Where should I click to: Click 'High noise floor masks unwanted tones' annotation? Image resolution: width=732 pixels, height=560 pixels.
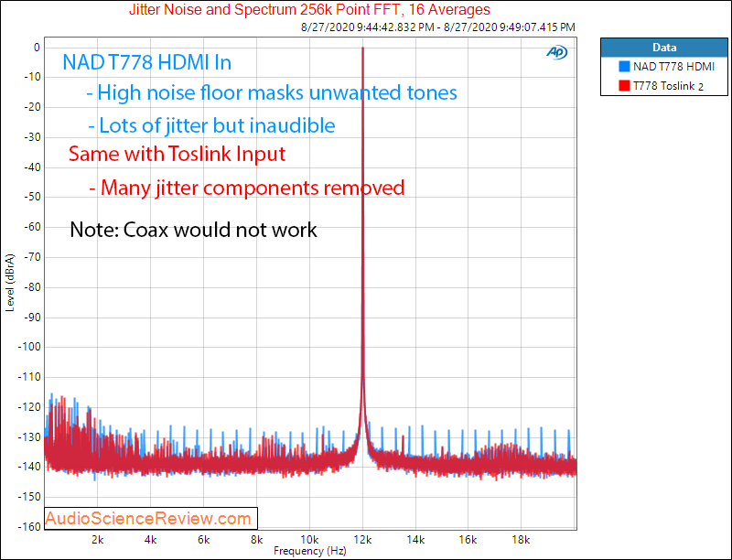pyautogui.click(x=272, y=92)
